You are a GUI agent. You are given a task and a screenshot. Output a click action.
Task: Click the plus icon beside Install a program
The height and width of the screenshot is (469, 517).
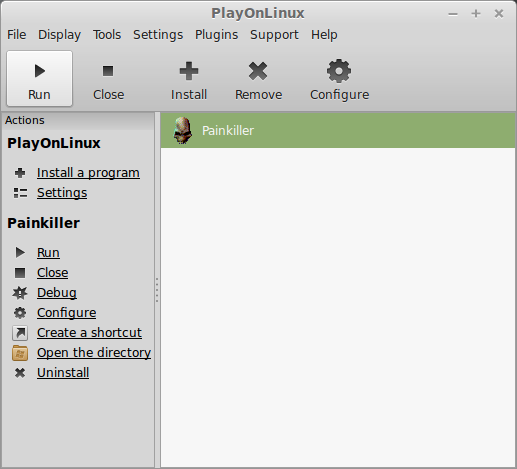pyautogui.click(x=20, y=173)
